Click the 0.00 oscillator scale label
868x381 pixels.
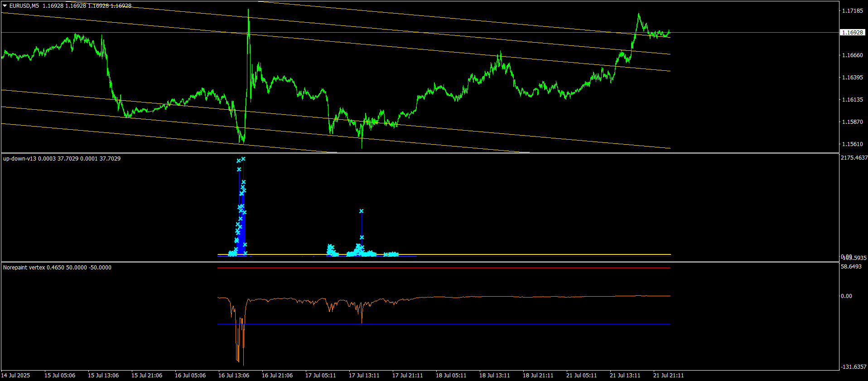click(846, 296)
